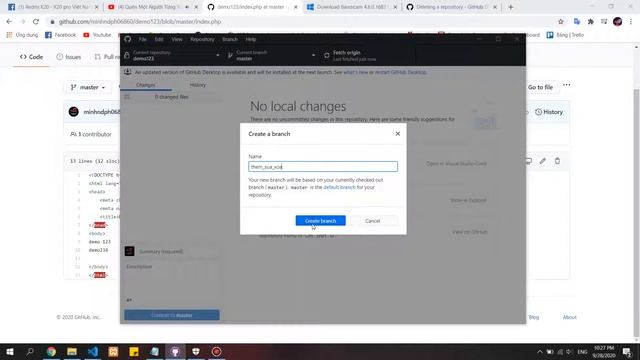
Task: Click the Summary (required) commit field
Action: 178,251
